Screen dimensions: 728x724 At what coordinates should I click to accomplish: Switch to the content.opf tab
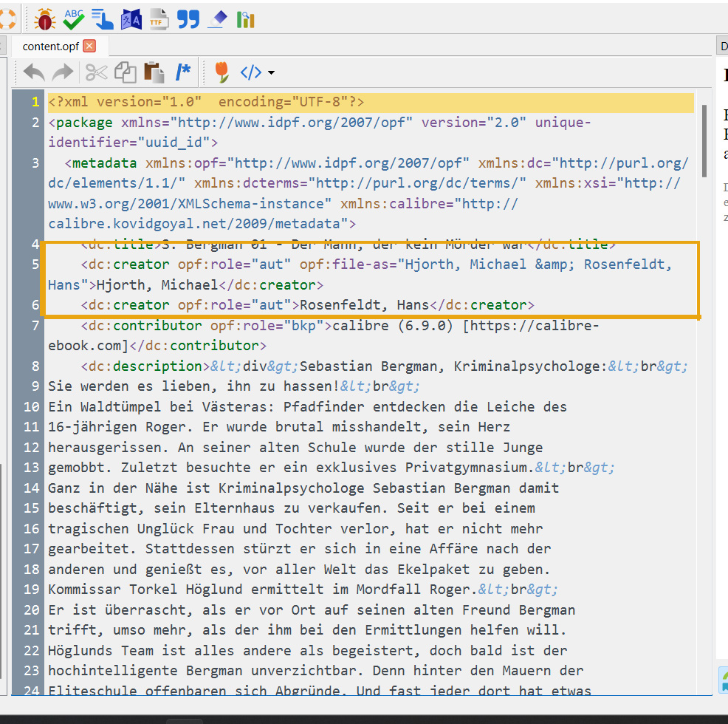51,46
